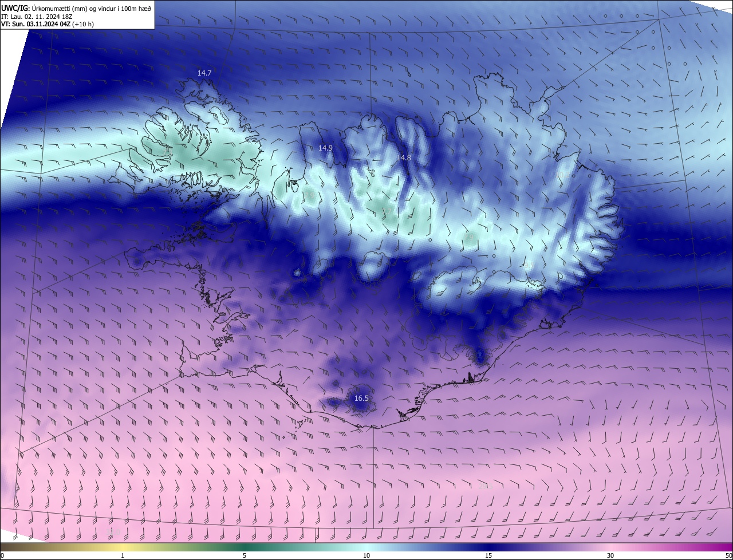The image size is (733, 560).
Task: Click the precipitation color scale bar at the bottom
Action: [x=366, y=547]
